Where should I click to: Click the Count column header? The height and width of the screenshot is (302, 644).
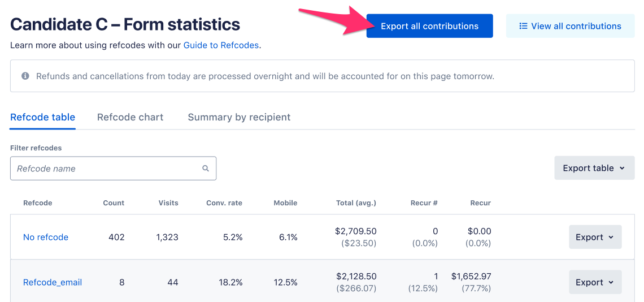tap(114, 203)
